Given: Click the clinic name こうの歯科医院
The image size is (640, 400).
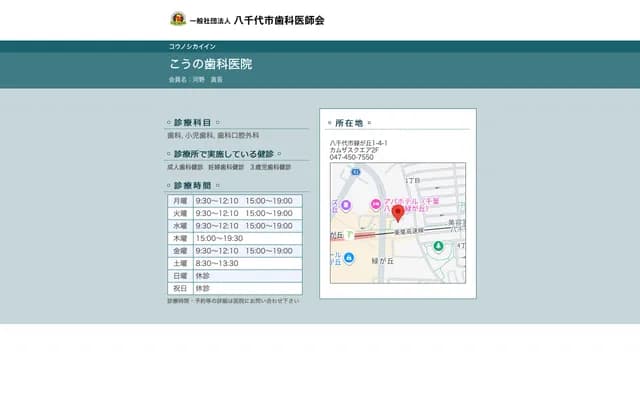Looking at the screenshot, I should [x=211, y=64].
